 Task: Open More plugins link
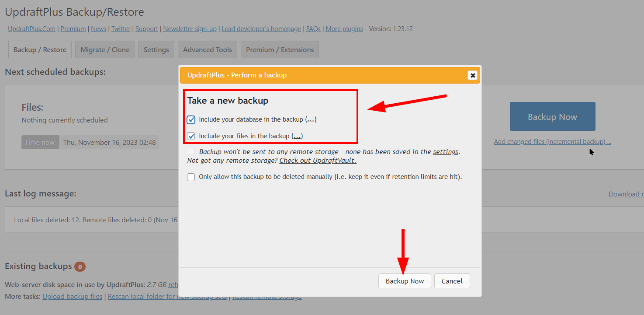coord(344,29)
